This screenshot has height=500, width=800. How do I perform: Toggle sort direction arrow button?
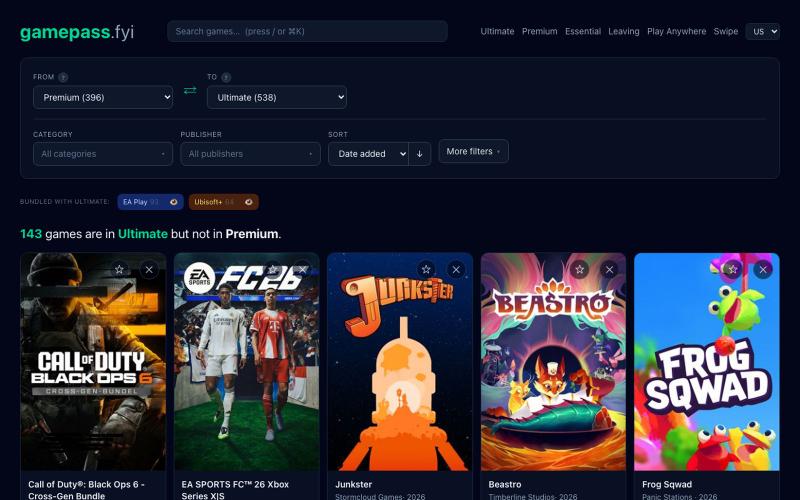(x=419, y=154)
